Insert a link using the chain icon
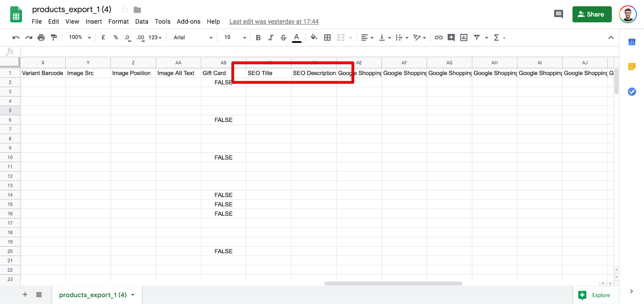 click(438, 38)
